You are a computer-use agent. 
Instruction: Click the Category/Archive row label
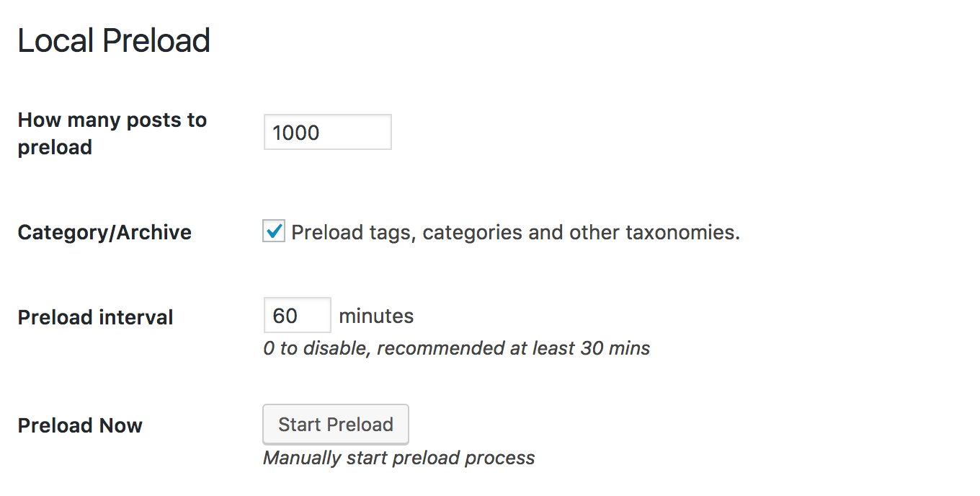coord(104,233)
